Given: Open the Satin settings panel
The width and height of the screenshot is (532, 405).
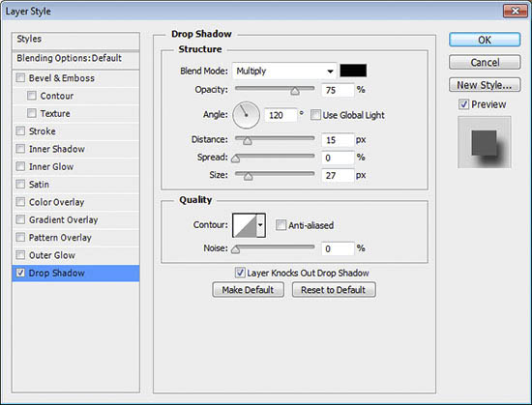Looking at the screenshot, I should pyautogui.click(x=39, y=185).
